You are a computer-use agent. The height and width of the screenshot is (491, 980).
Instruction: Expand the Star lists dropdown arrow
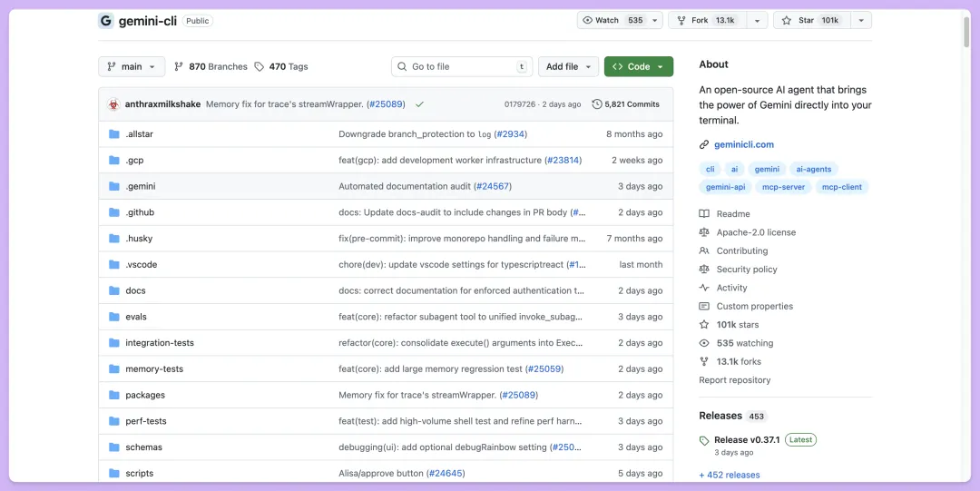pyautogui.click(x=861, y=20)
